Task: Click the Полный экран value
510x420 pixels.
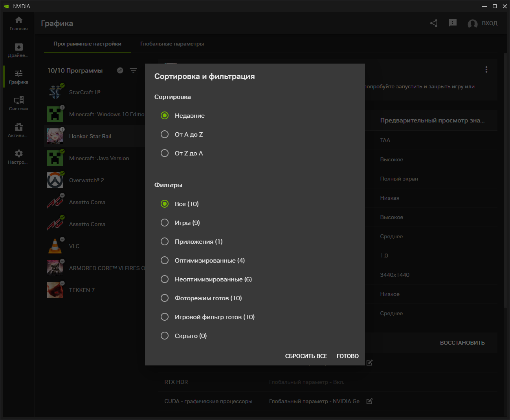Action: 399,179
